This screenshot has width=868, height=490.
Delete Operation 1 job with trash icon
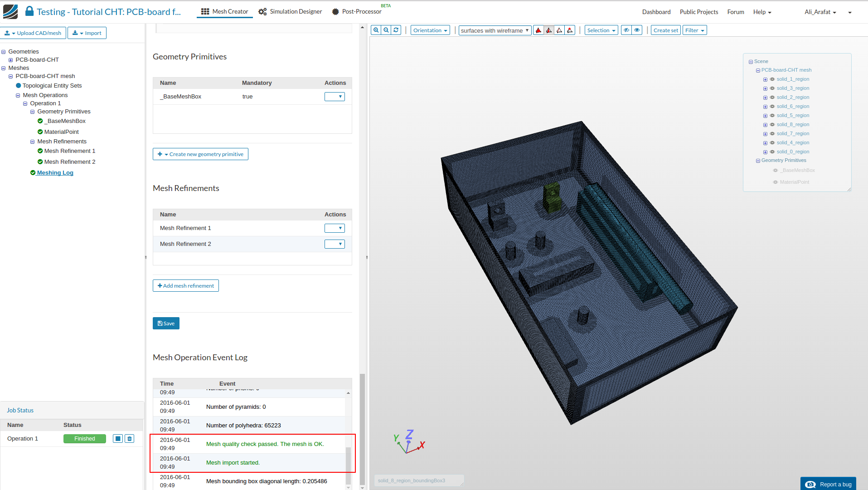coord(130,439)
